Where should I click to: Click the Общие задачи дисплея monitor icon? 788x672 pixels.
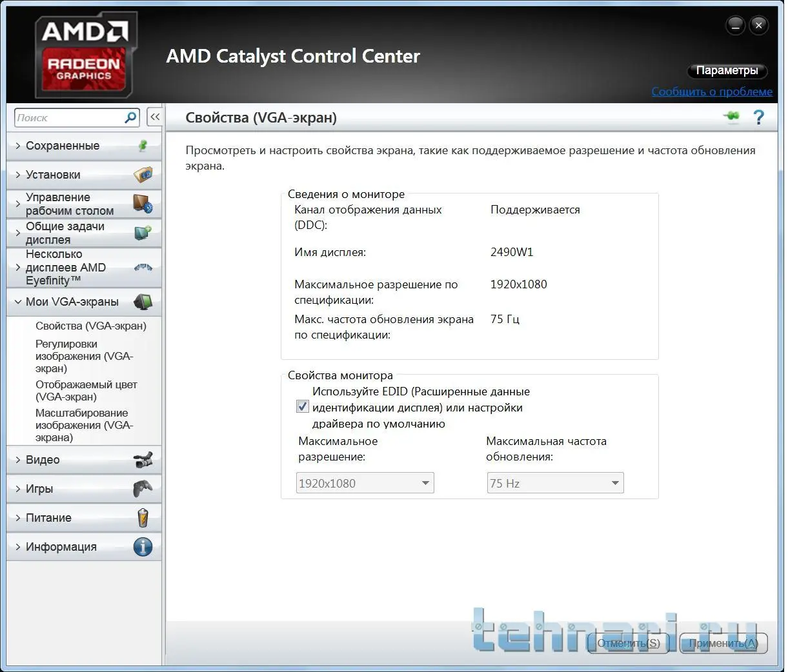pos(143,233)
